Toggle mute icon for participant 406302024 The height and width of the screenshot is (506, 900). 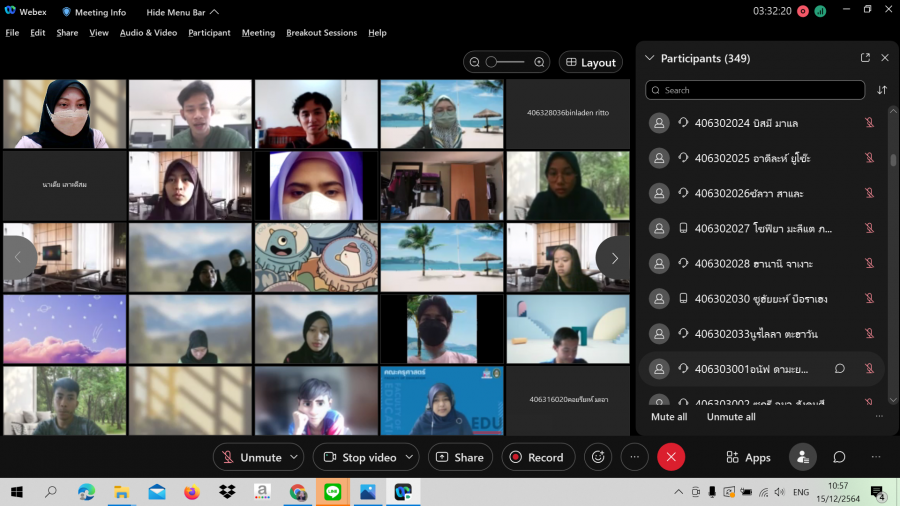pos(869,123)
